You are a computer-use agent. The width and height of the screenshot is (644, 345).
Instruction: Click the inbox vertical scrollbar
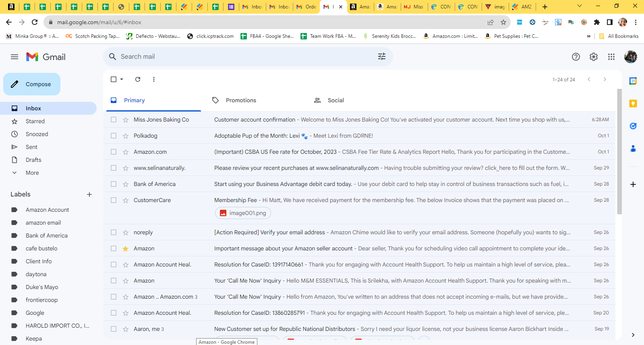[x=619, y=151]
